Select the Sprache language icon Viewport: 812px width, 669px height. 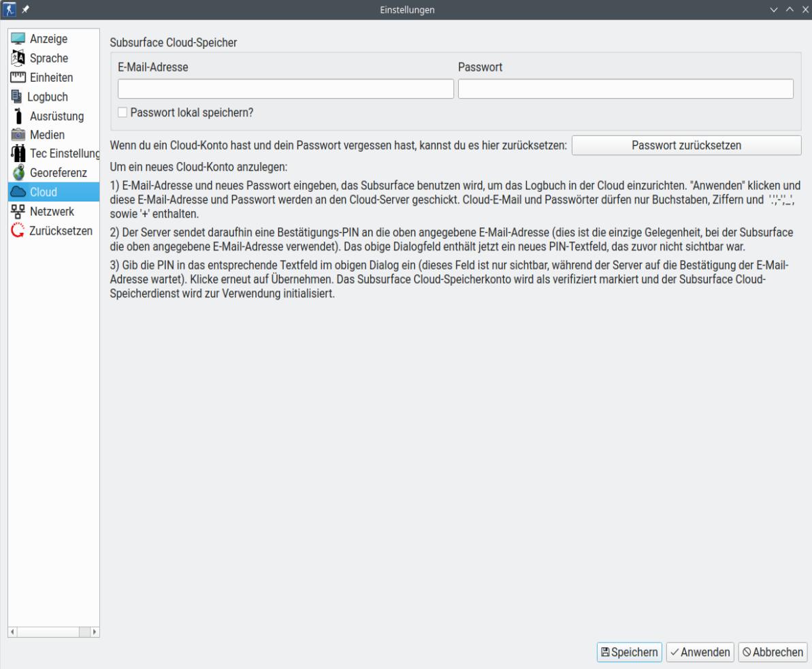[x=18, y=59]
